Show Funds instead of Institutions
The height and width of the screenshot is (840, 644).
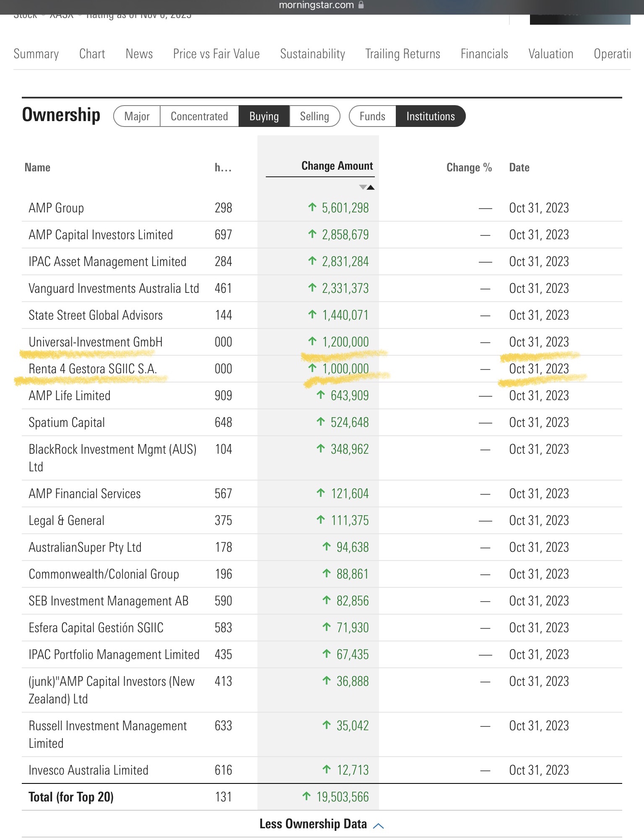pos(372,116)
